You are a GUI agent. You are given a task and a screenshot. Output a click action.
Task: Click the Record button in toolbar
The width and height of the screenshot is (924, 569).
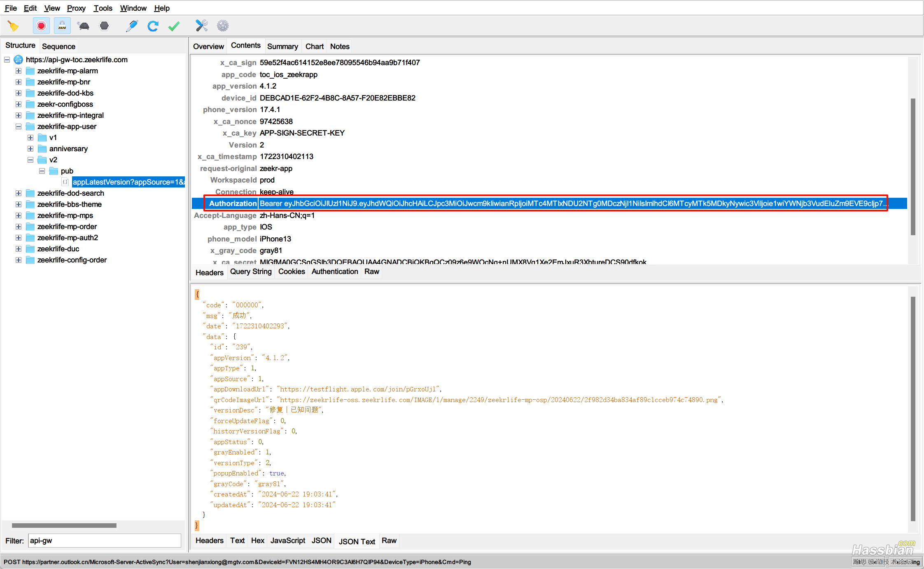(x=40, y=26)
